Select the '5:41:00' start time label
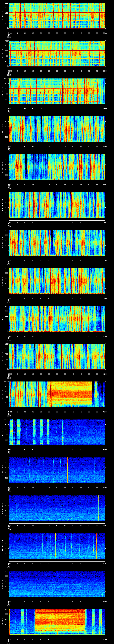 click(x=9, y=412)
